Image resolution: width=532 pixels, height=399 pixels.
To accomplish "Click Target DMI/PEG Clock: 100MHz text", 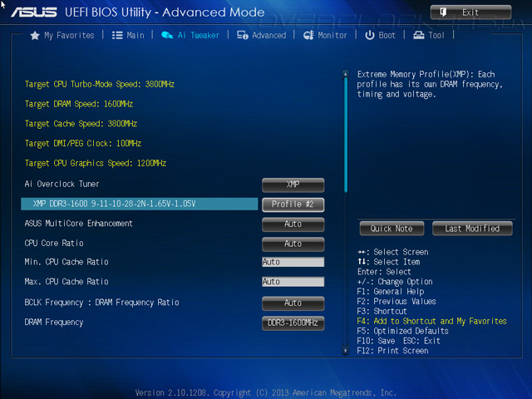I will pos(83,144).
